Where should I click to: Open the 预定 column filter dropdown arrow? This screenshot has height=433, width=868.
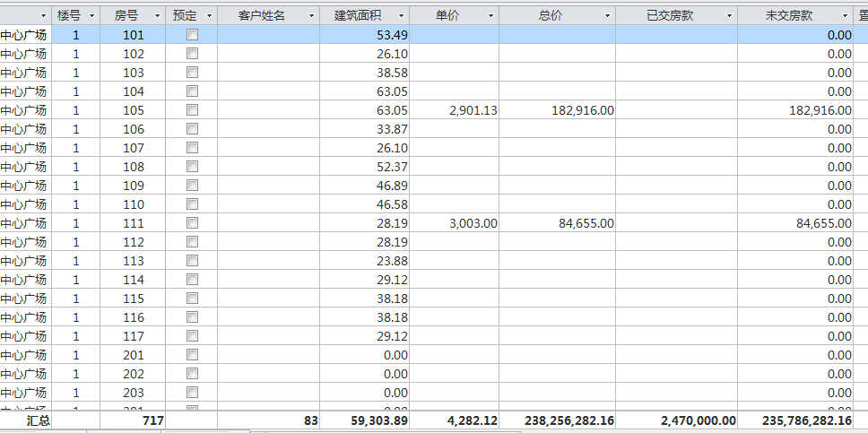pyautogui.click(x=209, y=16)
